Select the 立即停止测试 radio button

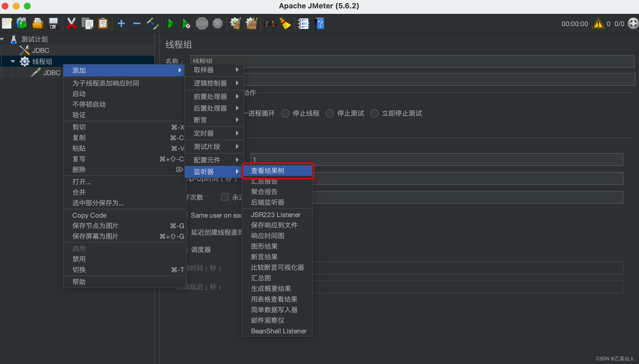click(374, 114)
